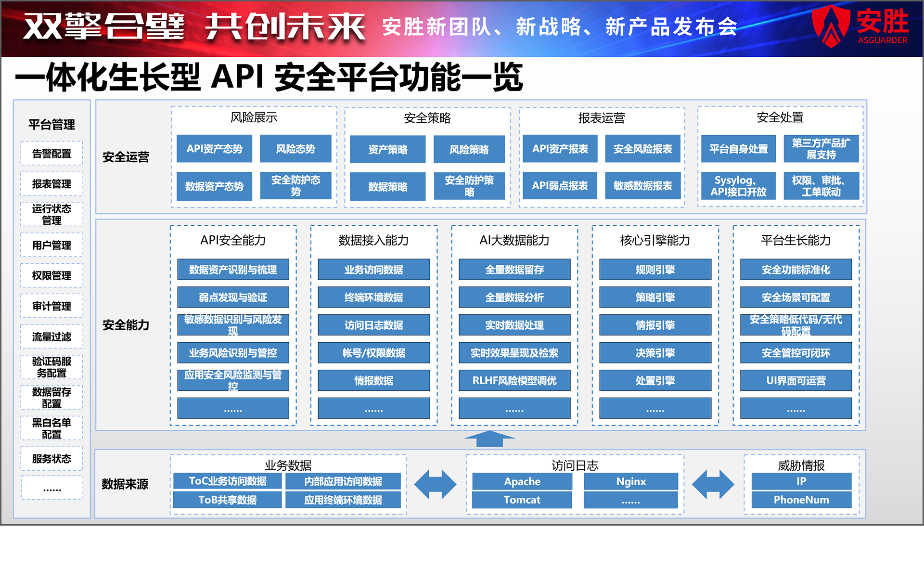Viewport: 924px width, 568px height.
Task: Click the 决策引擎 bar
Action: point(655,353)
